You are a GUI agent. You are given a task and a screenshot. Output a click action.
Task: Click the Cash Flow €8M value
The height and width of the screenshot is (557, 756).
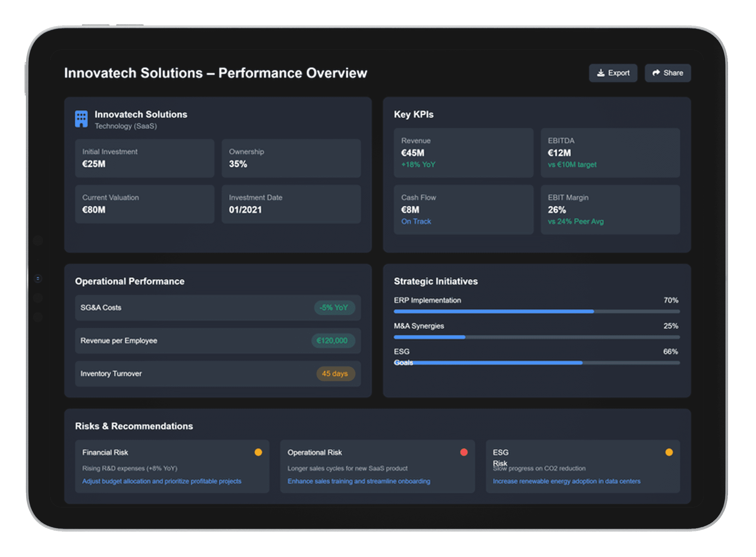[x=410, y=210]
